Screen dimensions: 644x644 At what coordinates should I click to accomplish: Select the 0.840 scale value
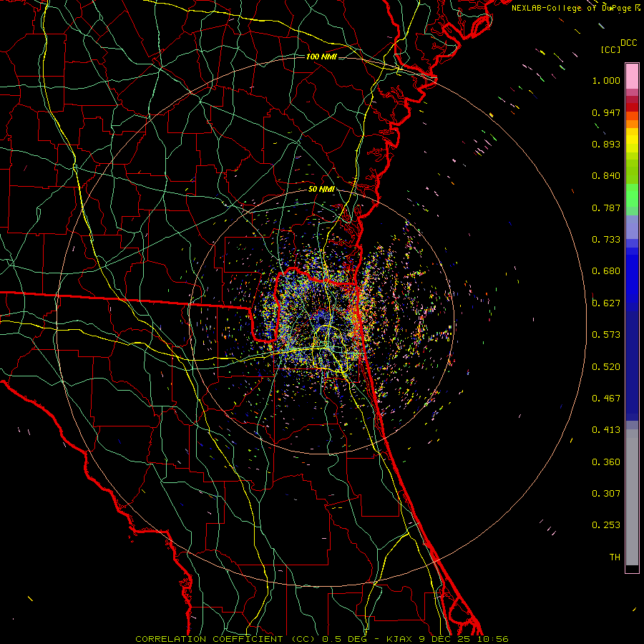606,176
